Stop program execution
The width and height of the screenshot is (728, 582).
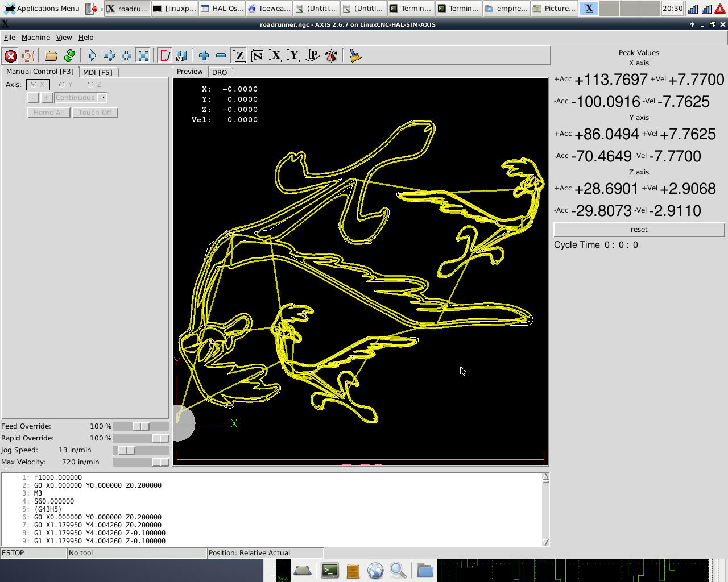(143, 56)
